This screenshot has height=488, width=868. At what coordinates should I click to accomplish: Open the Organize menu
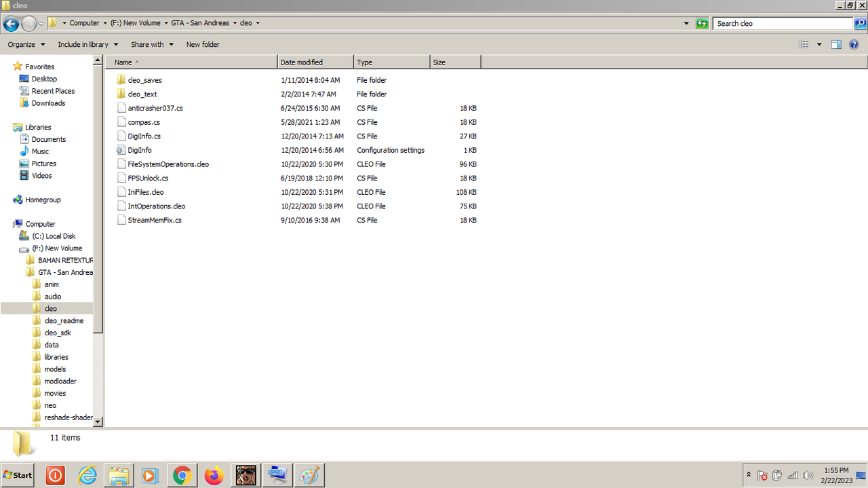[26, 44]
